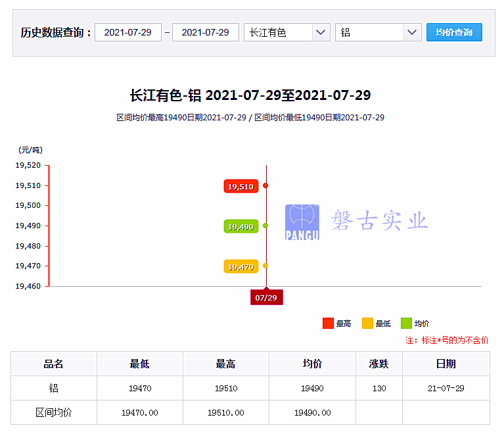The width and height of the screenshot is (504, 436).
Task: Click the 130 change value cell
Action: 379,388
